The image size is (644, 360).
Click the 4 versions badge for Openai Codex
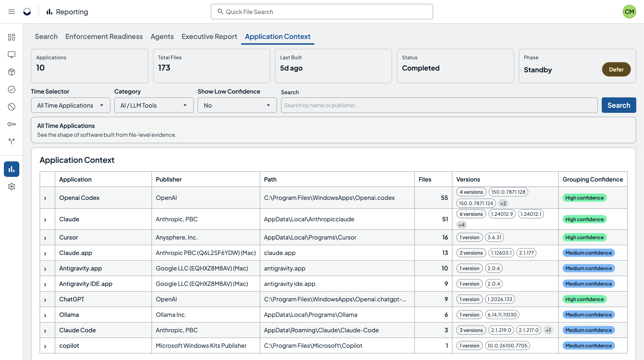471,192
